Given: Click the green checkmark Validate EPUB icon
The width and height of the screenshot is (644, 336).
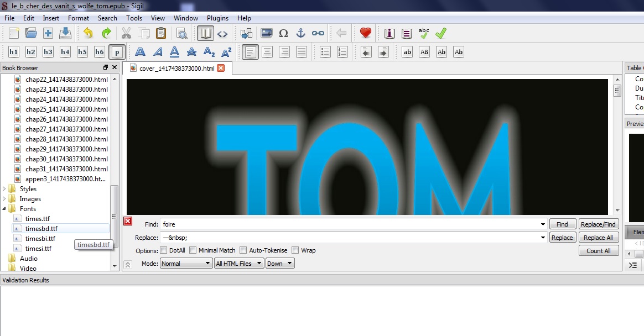Looking at the screenshot, I should click(441, 33).
